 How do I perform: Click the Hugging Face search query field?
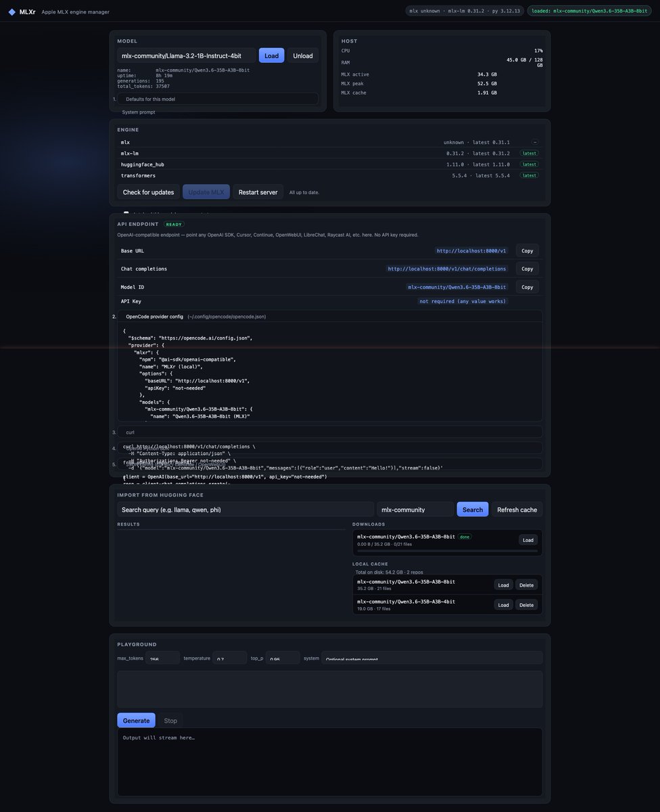click(245, 510)
